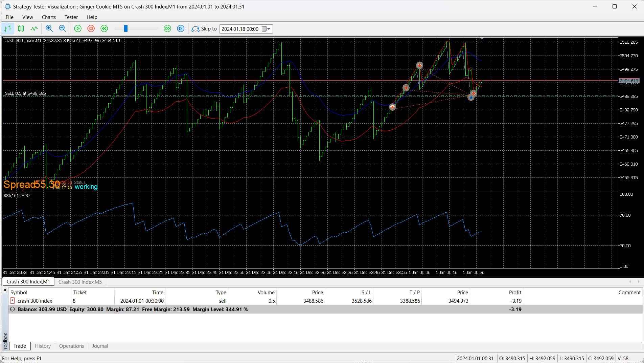Screen dimensions: 644x363
Task: Step forward one bar with blue icon
Action: click(x=181, y=29)
